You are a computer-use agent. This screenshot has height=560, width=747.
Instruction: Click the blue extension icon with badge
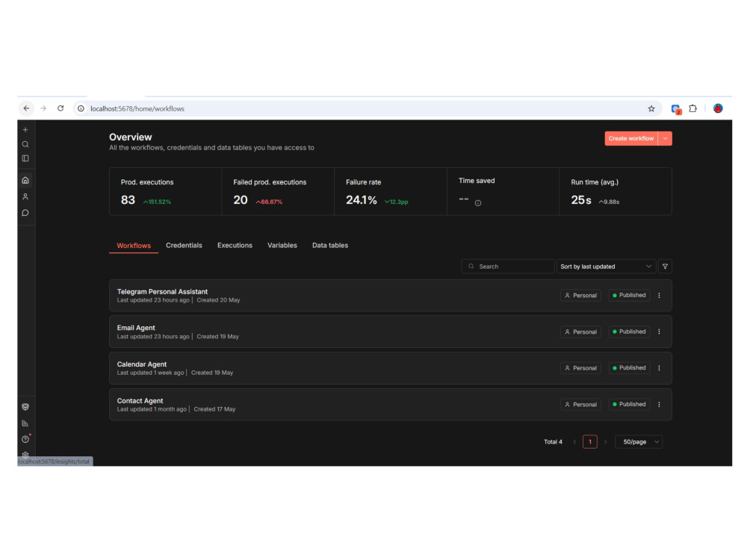pos(676,109)
